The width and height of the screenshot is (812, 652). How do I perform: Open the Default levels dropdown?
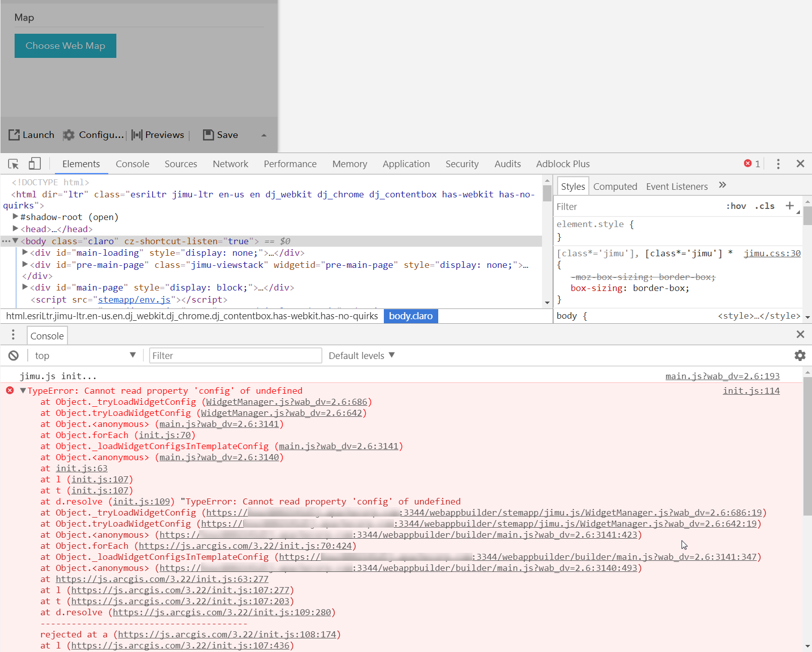coord(361,355)
